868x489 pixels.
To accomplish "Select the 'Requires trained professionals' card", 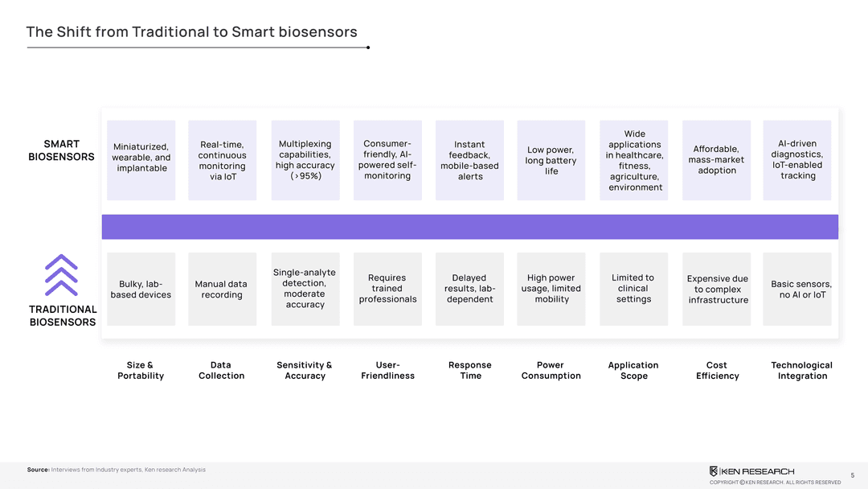I will [x=387, y=289].
